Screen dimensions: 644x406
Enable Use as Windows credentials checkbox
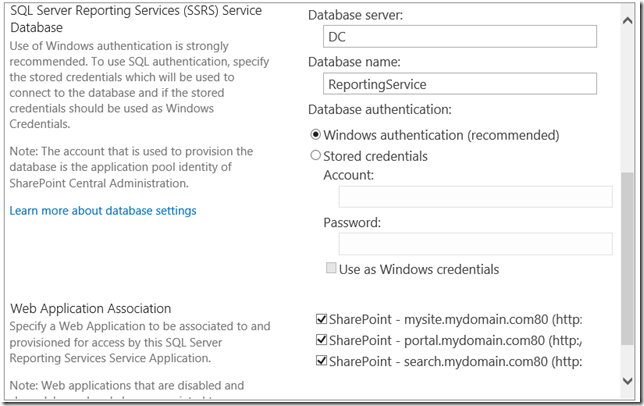coord(331,269)
